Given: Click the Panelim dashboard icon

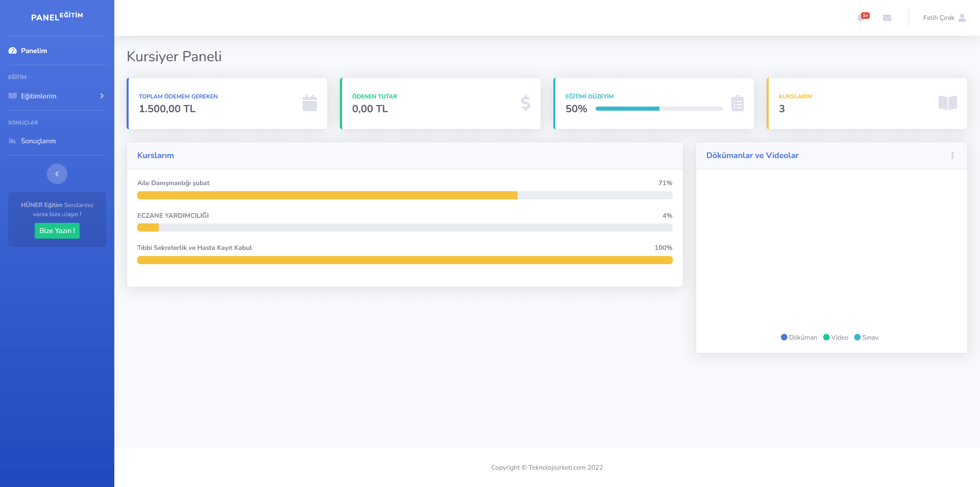Looking at the screenshot, I should point(13,50).
